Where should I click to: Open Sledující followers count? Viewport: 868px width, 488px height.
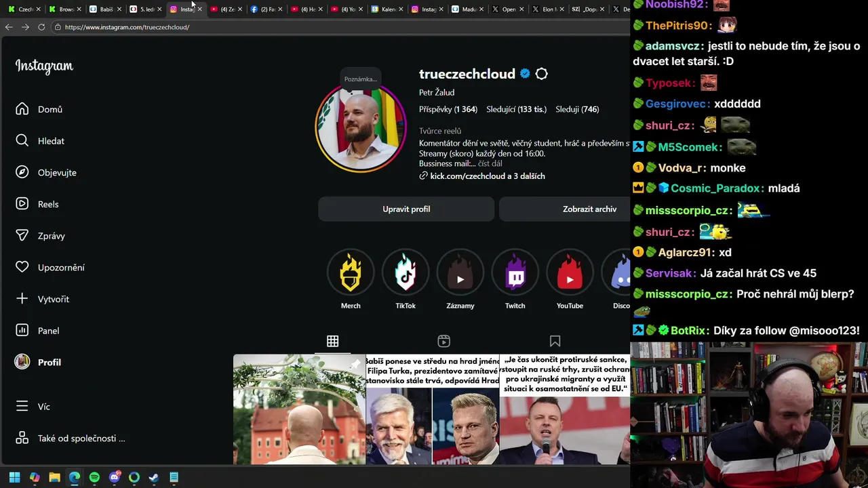pyautogui.click(x=516, y=109)
